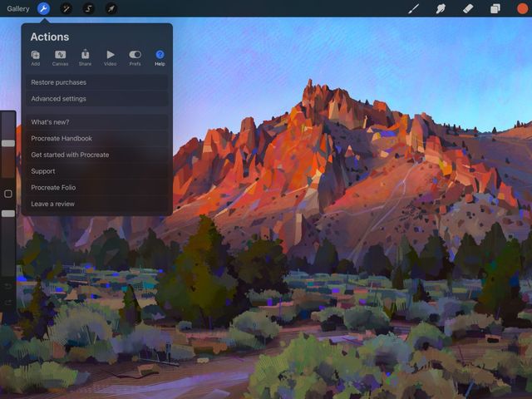Open the Procreate Handbook
The image size is (532, 399).
click(x=97, y=139)
